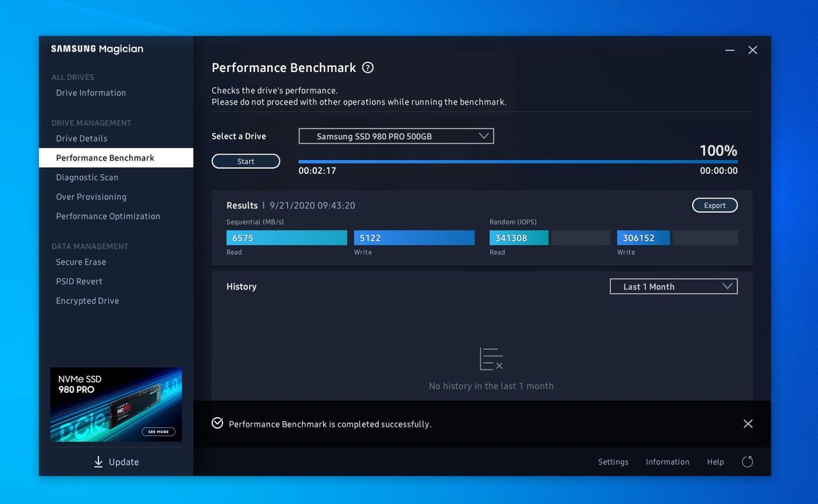Click the refresh icon next to Help

coord(747,462)
